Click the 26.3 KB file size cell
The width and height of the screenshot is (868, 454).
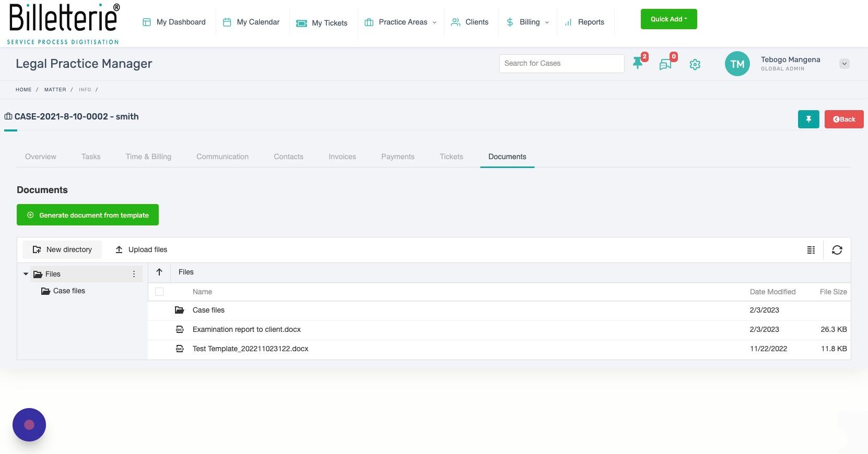tap(834, 329)
